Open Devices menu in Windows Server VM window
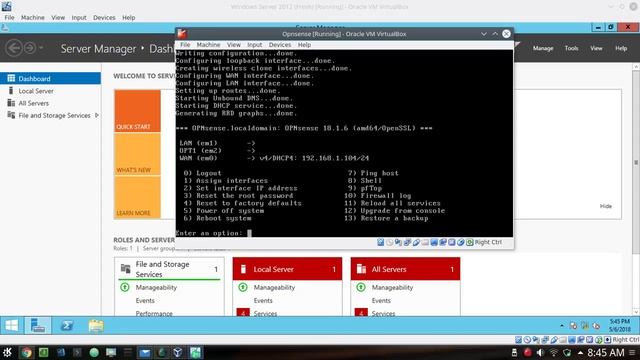This screenshot has height=360, width=640. point(104,18)
